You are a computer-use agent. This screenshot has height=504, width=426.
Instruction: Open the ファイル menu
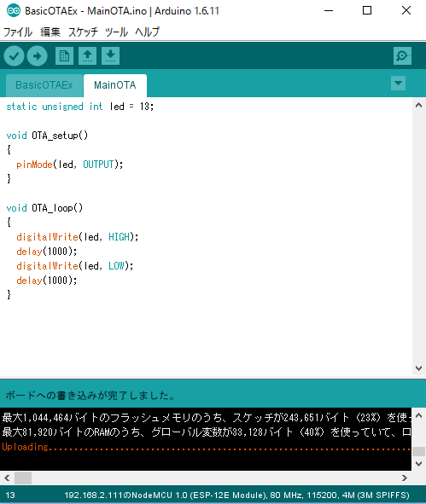point(18,32)
